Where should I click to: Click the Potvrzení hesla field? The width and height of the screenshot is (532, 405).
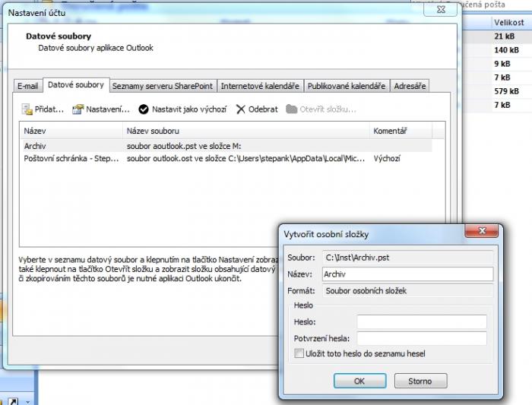(422, 338)
